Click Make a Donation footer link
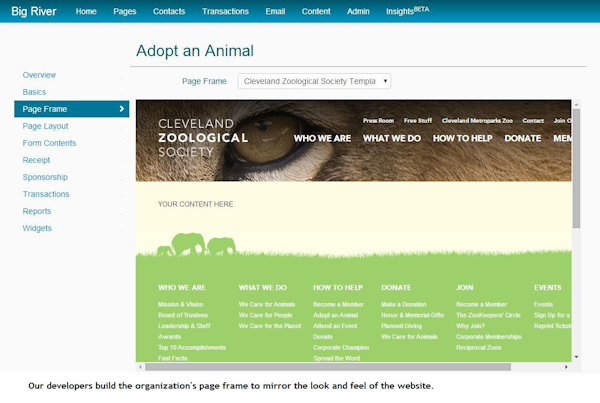 pos(404,304)
